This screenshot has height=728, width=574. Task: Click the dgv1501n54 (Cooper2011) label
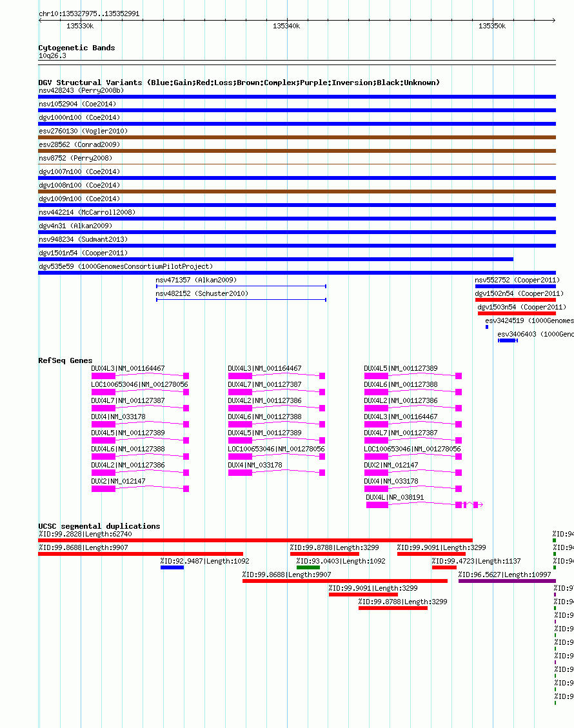tap(83, 253)
